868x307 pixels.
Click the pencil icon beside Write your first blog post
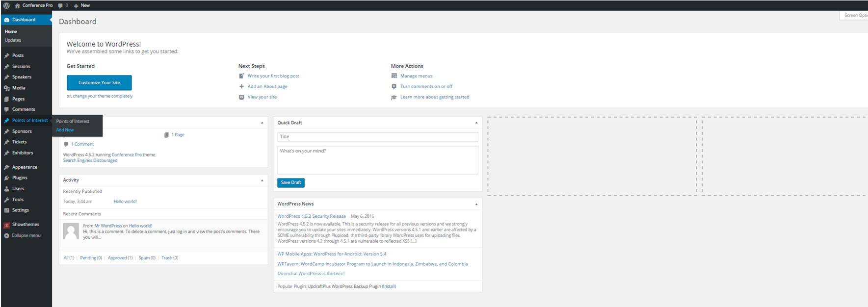pos(241,76)
